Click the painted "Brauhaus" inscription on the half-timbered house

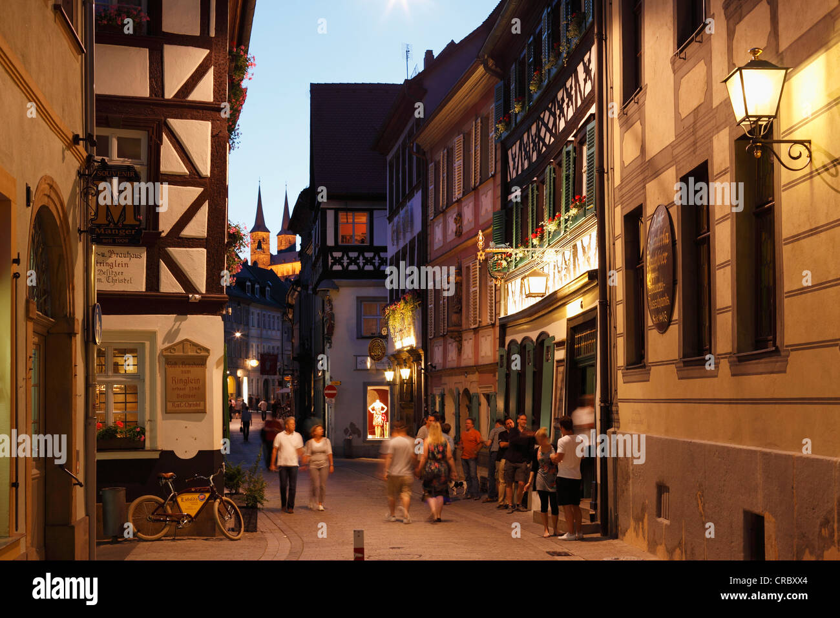click(x=121, y=268)
